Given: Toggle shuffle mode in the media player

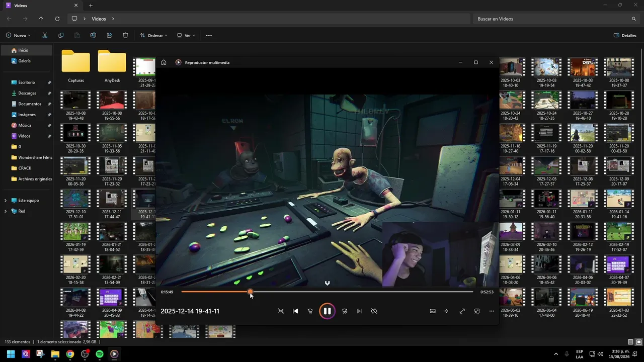Looking at the screenshot, I should point(281,311).
